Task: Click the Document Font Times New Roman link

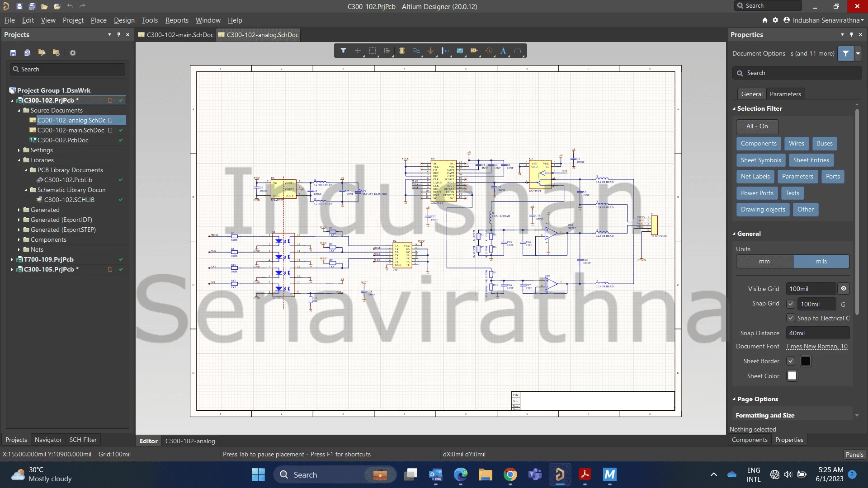Action: [x=816, y=347]
